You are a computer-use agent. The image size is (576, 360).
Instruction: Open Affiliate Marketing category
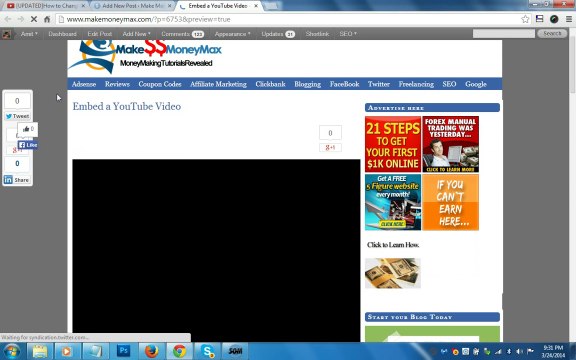(218, 84)
